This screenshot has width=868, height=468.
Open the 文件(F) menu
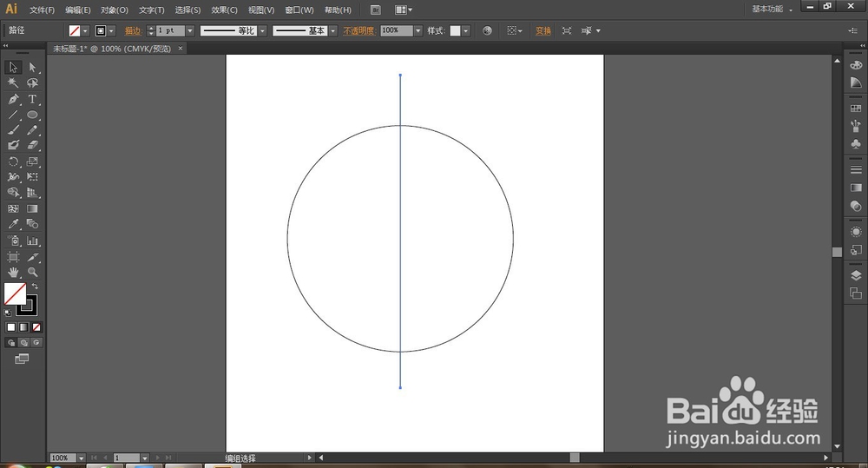[42, 10]
